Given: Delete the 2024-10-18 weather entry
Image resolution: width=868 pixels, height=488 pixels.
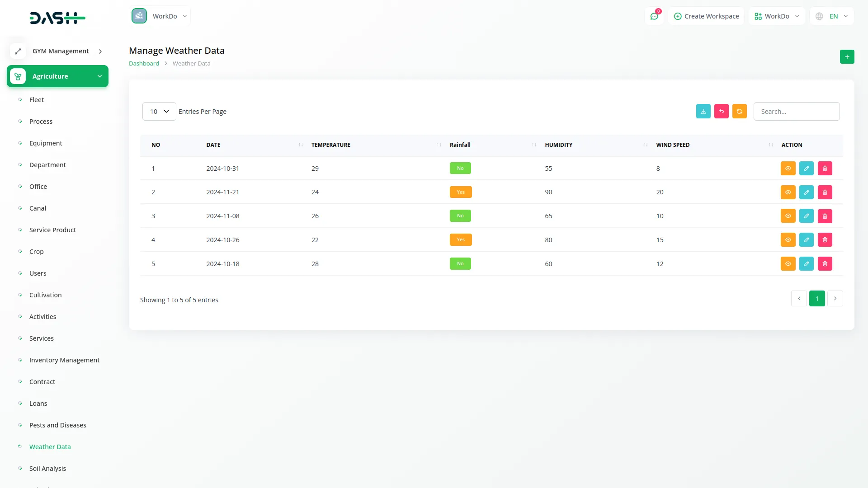Looking at the screenshot, I should (825, 264).
